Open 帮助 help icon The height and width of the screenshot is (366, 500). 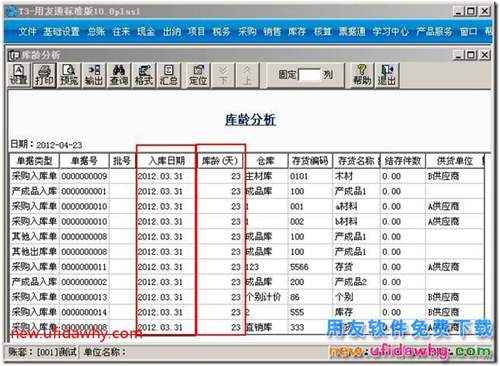click(362, 75)
